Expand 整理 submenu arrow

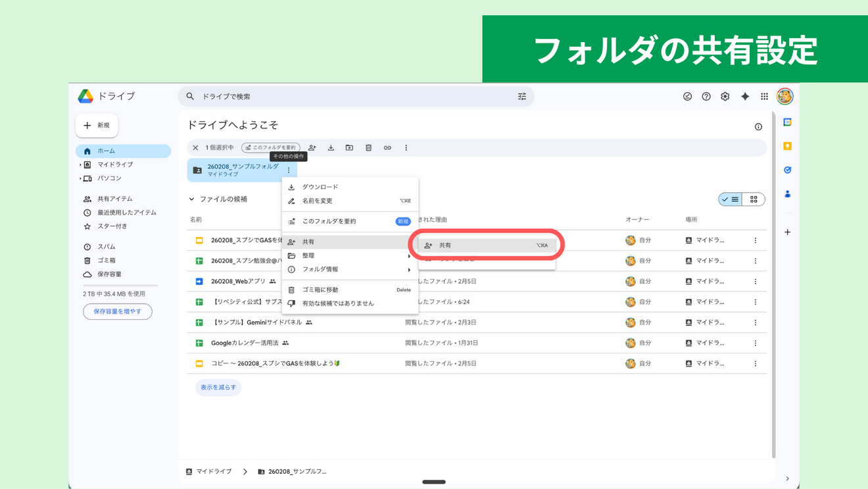click(409, 256)
